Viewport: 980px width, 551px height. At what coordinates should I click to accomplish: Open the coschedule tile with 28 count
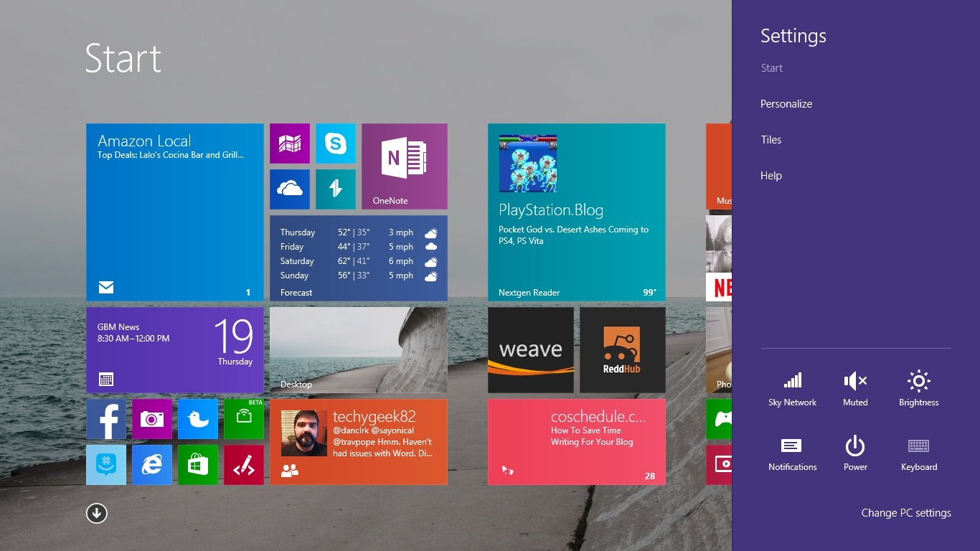coord(577,442)
